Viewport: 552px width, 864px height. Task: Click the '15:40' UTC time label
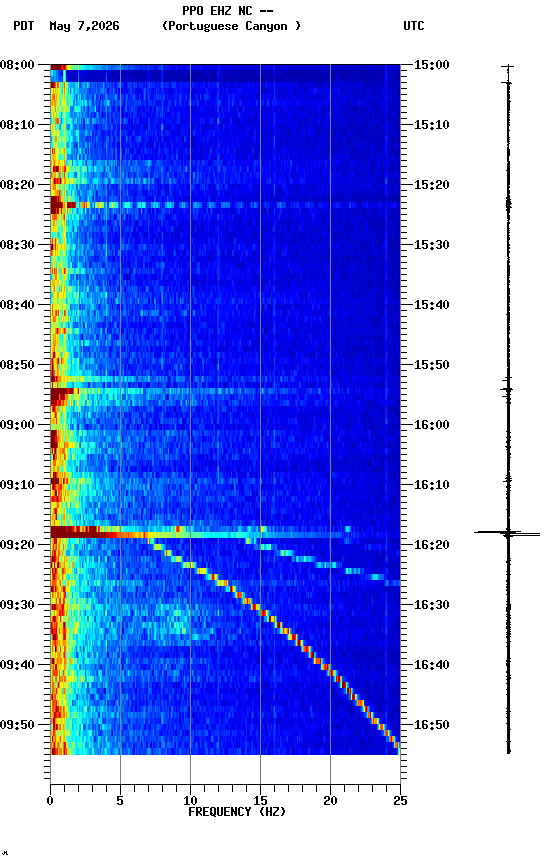[432, 305]
